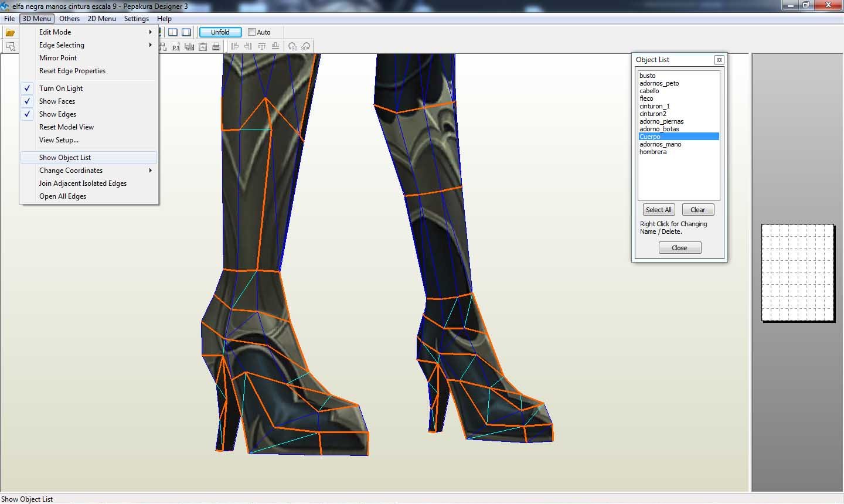Click Select All in Object List

(659, 210)
